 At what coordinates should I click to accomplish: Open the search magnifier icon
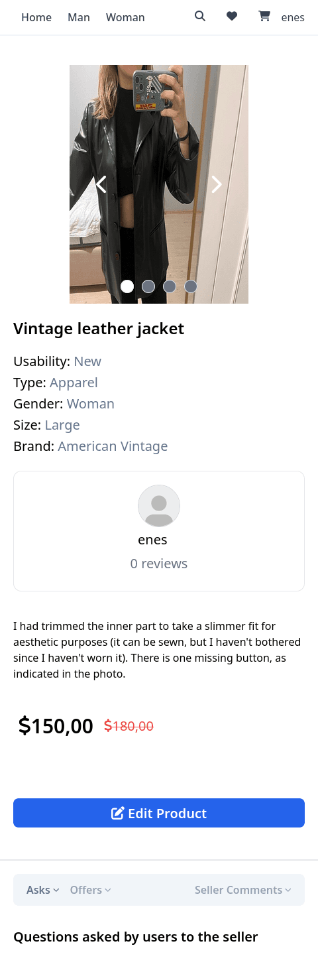click(x=200, y=17)
